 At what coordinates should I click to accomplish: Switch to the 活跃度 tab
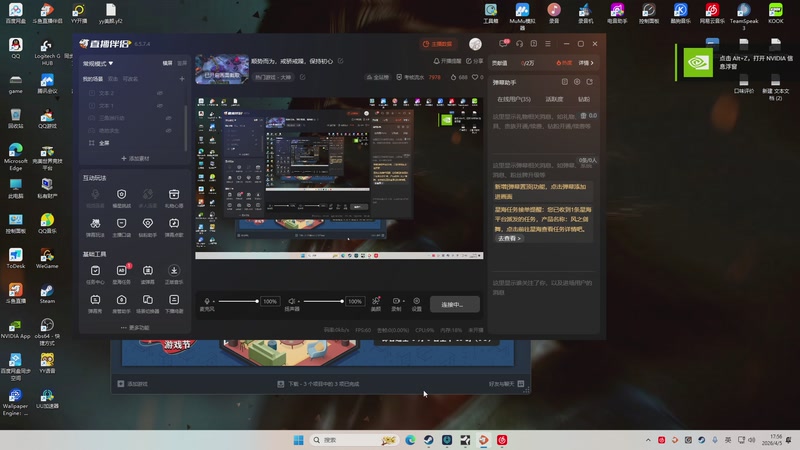pyautogui.click(x=554, y=99)
